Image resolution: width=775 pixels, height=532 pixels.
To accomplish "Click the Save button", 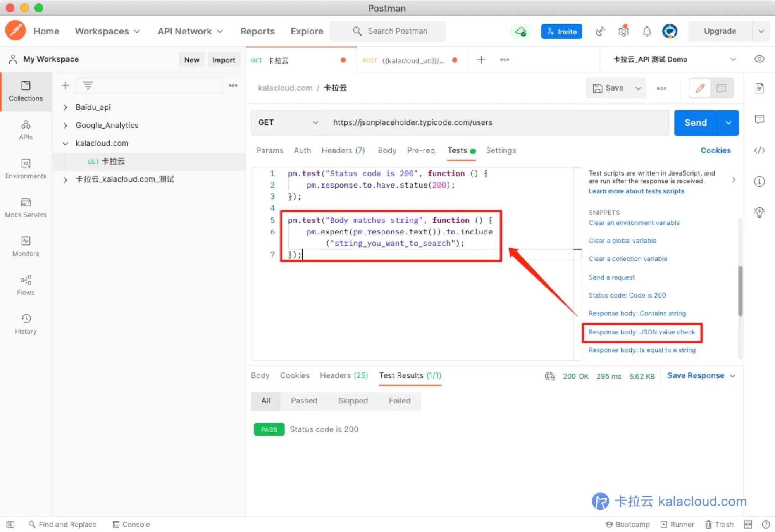I will click(608, 88).
